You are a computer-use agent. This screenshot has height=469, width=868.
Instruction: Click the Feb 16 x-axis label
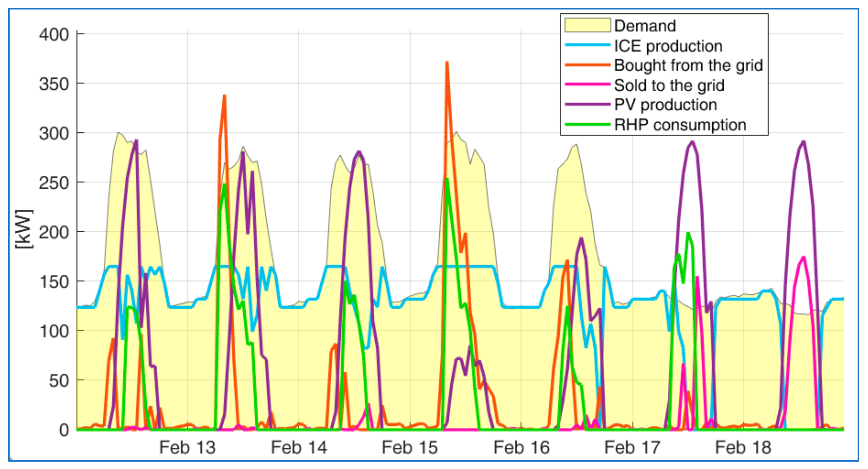[521, 447]
